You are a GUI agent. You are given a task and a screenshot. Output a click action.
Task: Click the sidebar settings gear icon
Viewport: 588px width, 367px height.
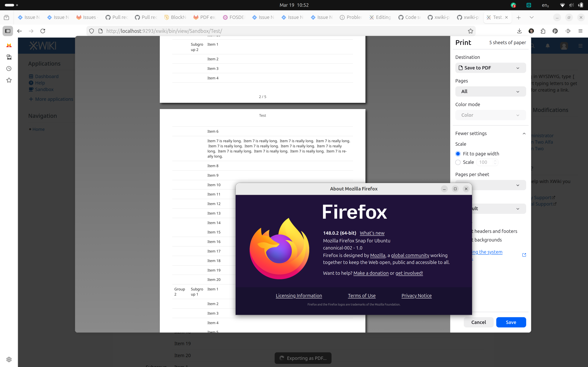coord(9,359)
